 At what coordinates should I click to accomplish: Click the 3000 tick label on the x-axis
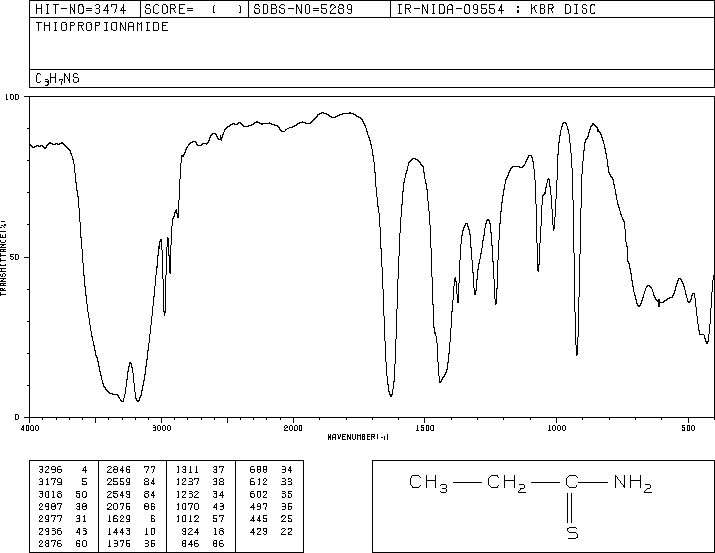tap(161, 428)
